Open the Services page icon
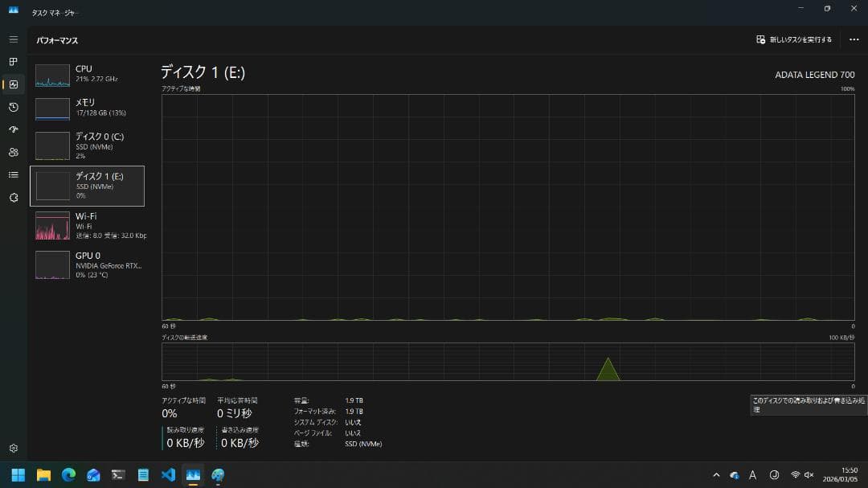The height and width of the screenshot is (488, 868). click(x=13, y=197)
